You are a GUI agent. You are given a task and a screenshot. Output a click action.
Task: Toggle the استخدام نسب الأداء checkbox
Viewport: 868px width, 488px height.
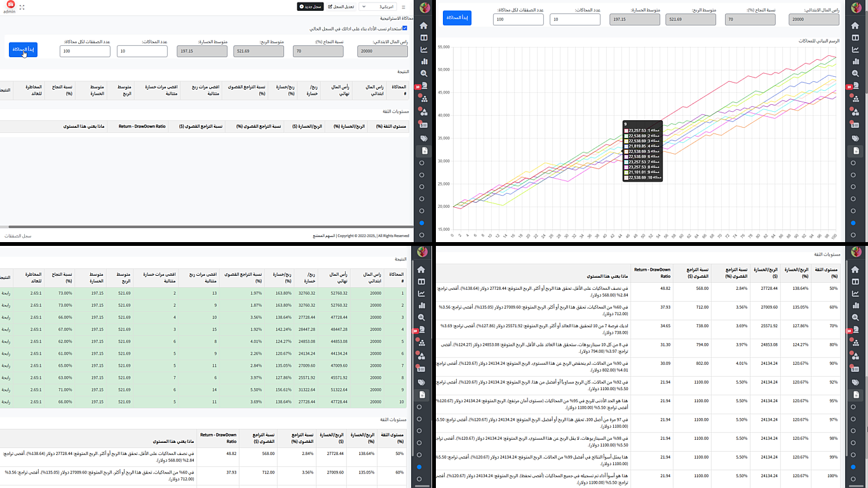click(405, 29)
